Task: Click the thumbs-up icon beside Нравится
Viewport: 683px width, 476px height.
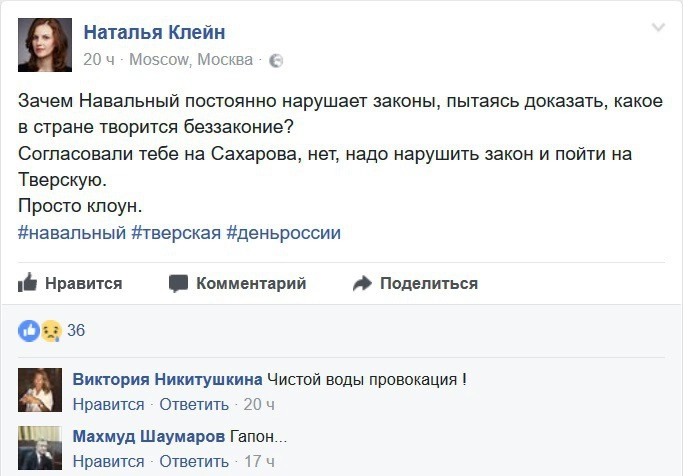Action: [28, 283]
